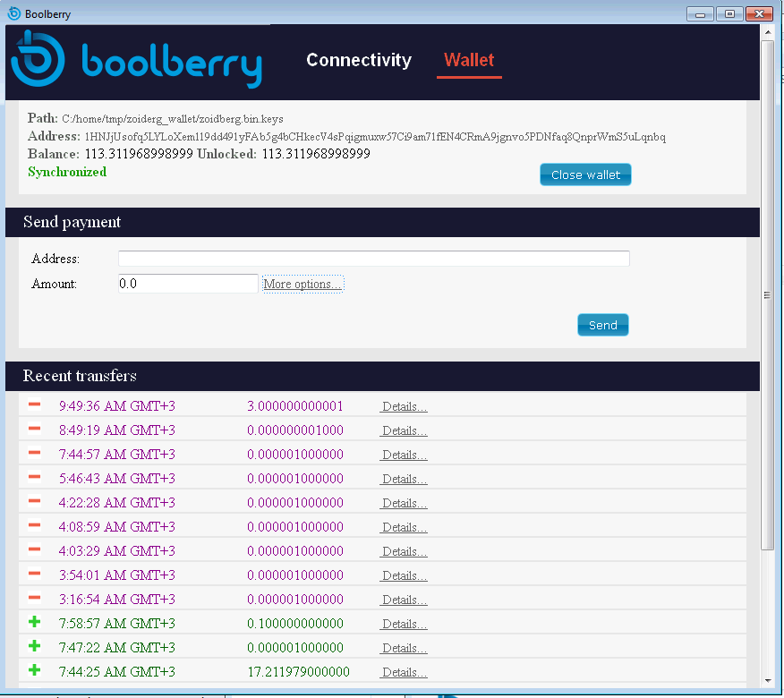Expand More options link
The width and height of the screenshot is (784, 698).
click(x=303, y=284)
